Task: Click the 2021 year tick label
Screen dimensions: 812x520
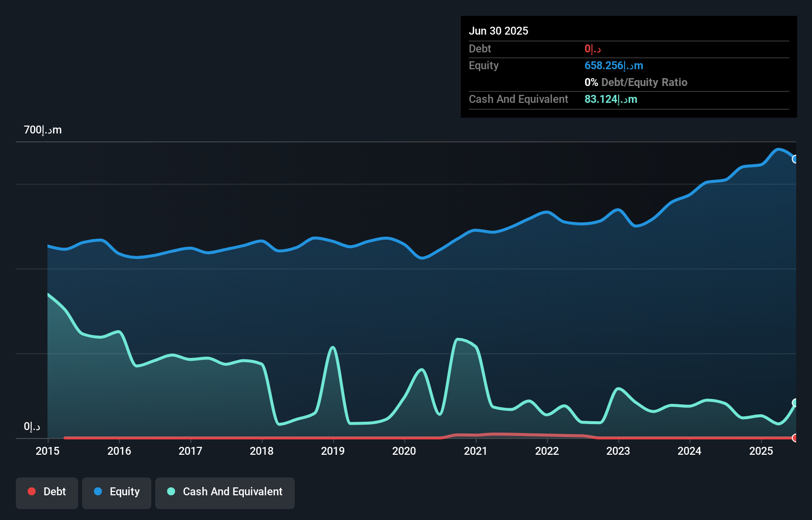Action: click(475, 451)
